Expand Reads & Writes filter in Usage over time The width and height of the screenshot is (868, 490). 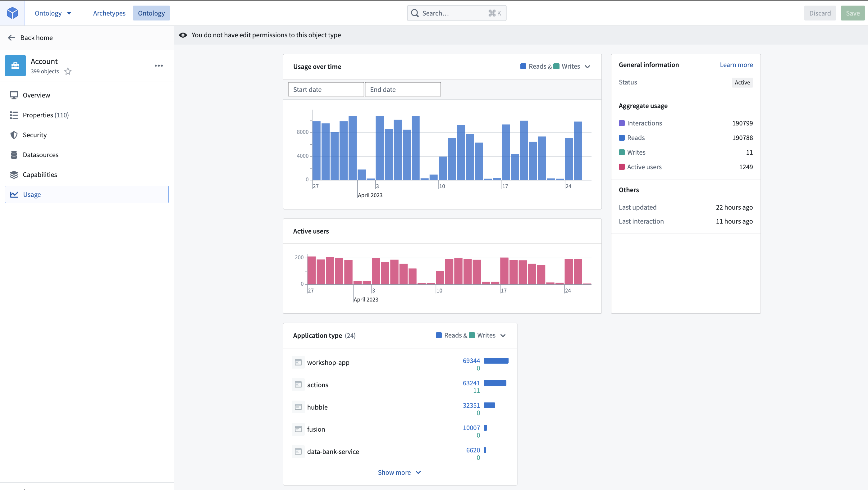(x=555, y=66)
